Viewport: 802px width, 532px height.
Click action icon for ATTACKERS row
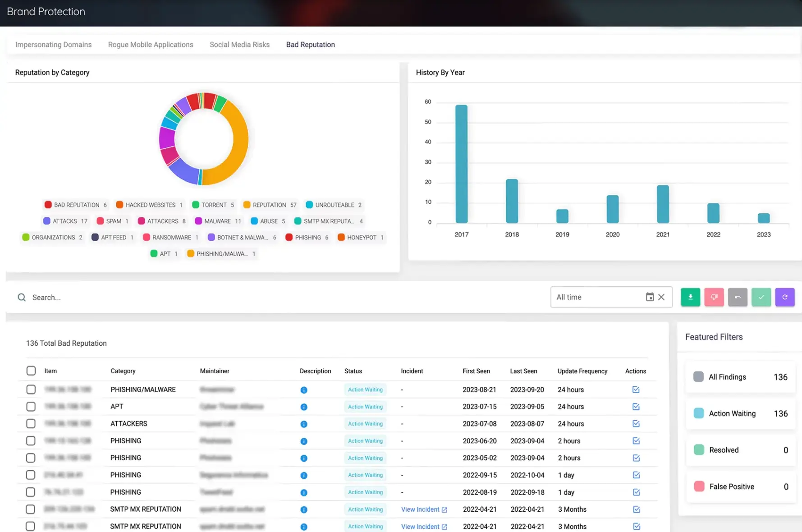636,424
